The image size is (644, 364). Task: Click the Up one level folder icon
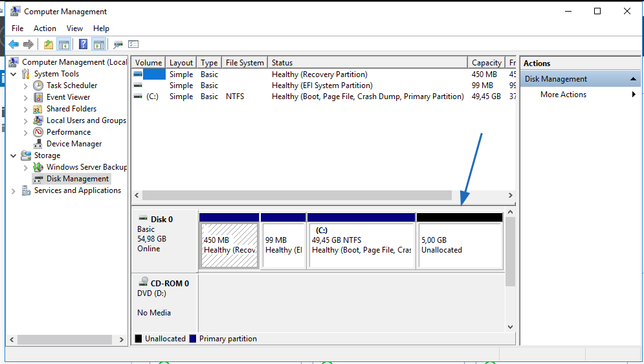point(48,44)
